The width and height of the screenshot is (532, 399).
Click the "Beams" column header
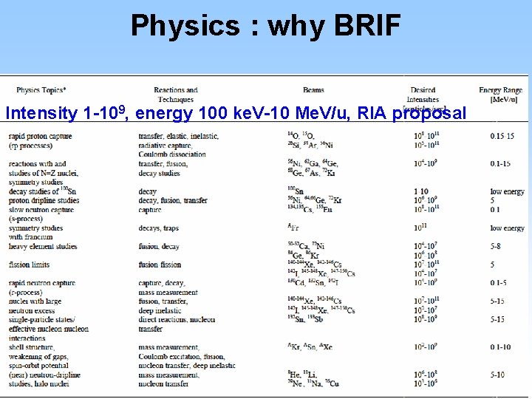313,90
